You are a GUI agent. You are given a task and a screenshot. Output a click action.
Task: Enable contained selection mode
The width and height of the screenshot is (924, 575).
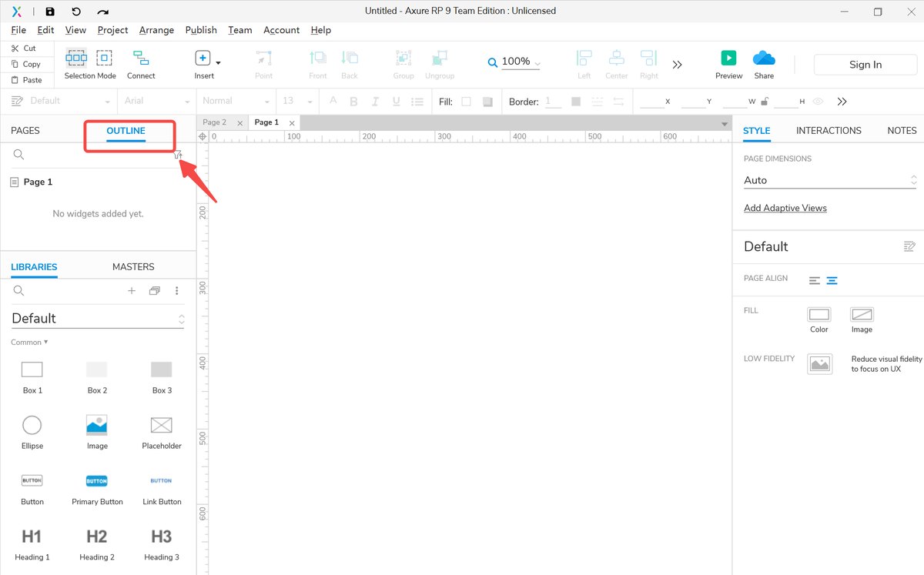point(104,58)
